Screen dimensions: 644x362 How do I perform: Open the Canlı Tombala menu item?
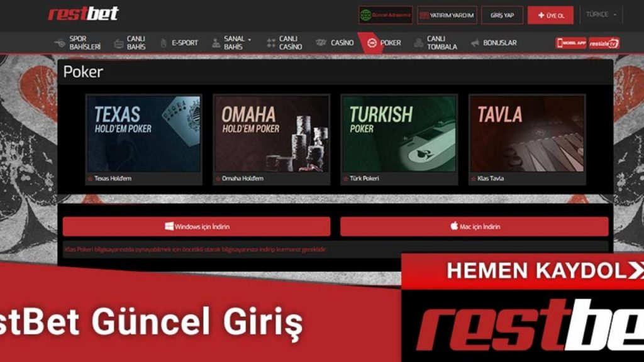[441, 43]
